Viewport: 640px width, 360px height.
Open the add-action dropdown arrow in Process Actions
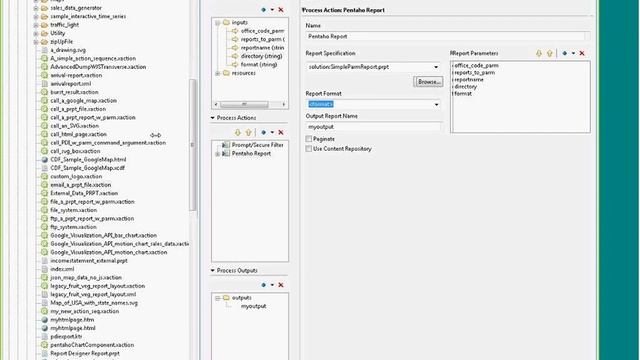click(x=272, y=132)
